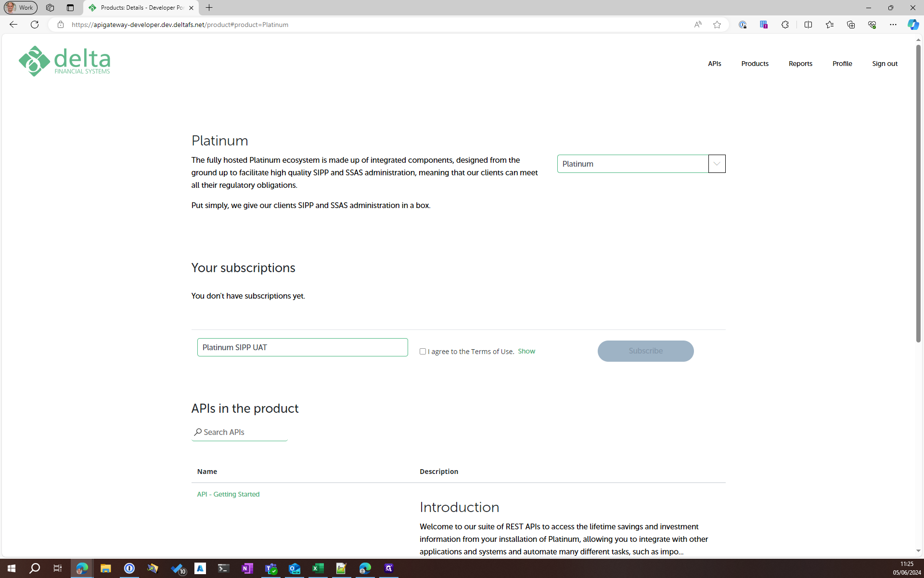Screen dimensions: 924x578
Task: Open Browser essentials heart icon
Action: click(872, 25)
